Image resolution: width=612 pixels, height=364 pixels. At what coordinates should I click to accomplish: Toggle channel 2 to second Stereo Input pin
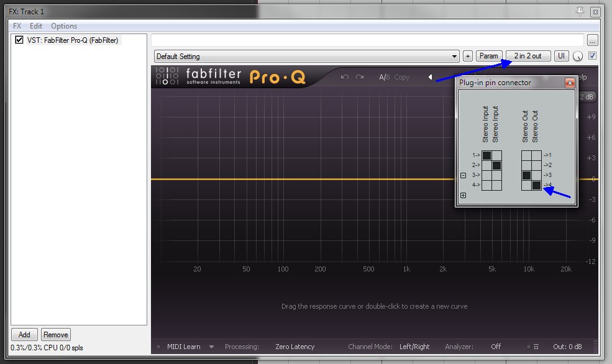click(x=496, y=165)
